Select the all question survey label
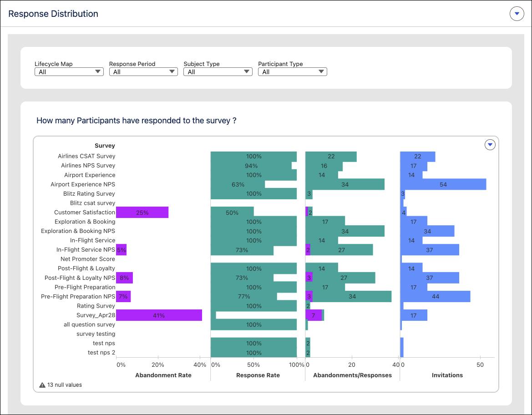 (90, 324)
